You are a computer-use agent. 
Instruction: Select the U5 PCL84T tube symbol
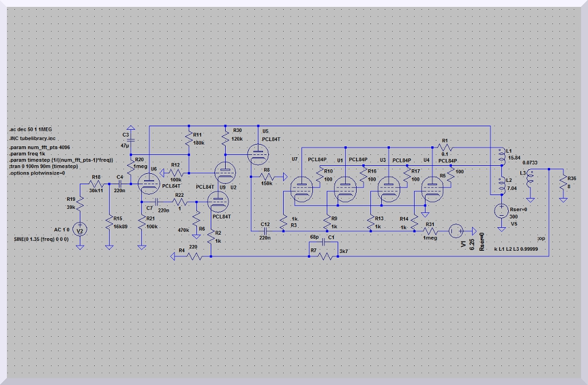point(257,153)
